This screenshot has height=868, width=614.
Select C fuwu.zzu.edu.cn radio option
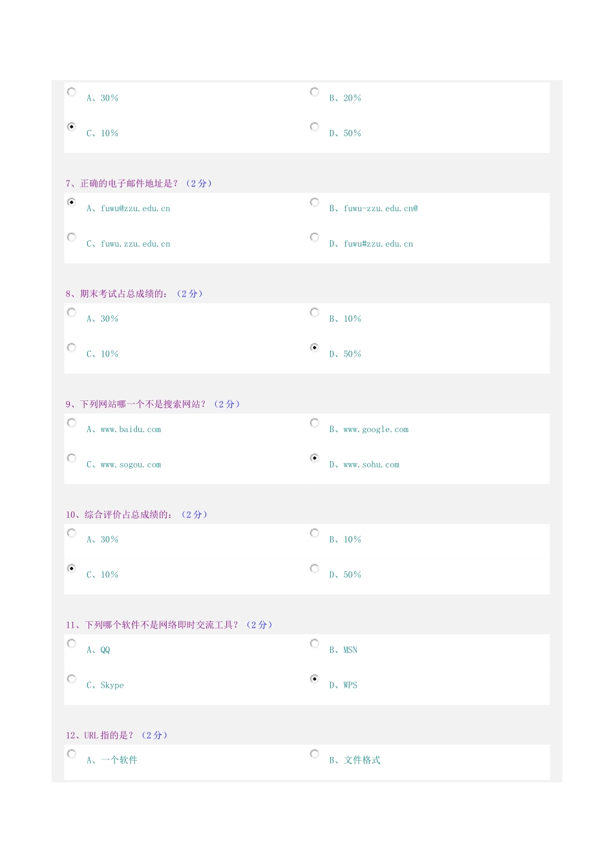(x=72, y=237)
